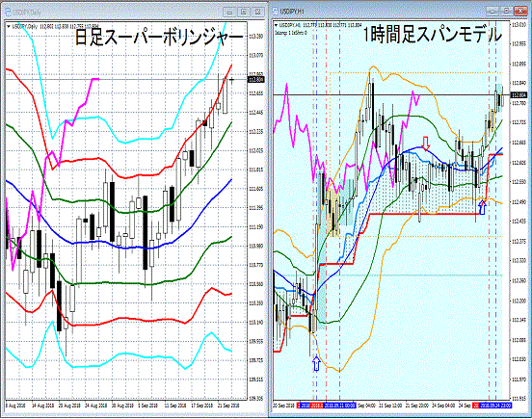Screen dimensions: 532x419
Task: Minimize the USDJPY,Daily chart window
Action: [229, 13]
